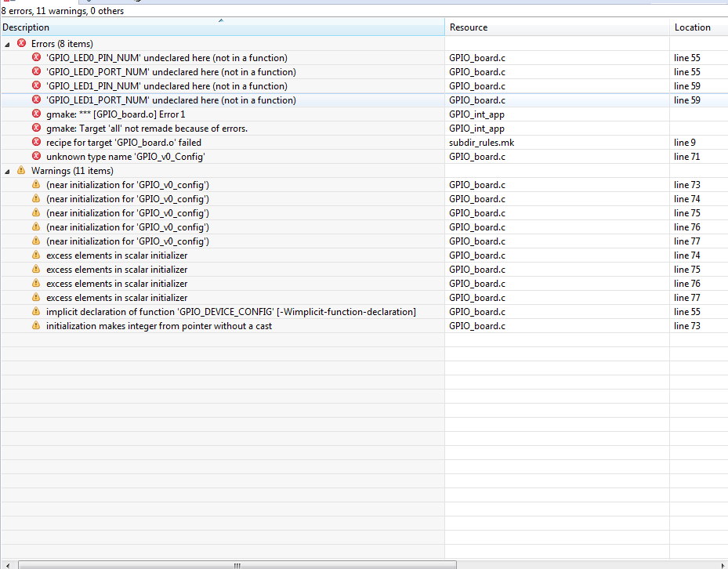Click the warning icon for 'near initialization' at line 73
This screenshot has width=728, height=569.
36,184
